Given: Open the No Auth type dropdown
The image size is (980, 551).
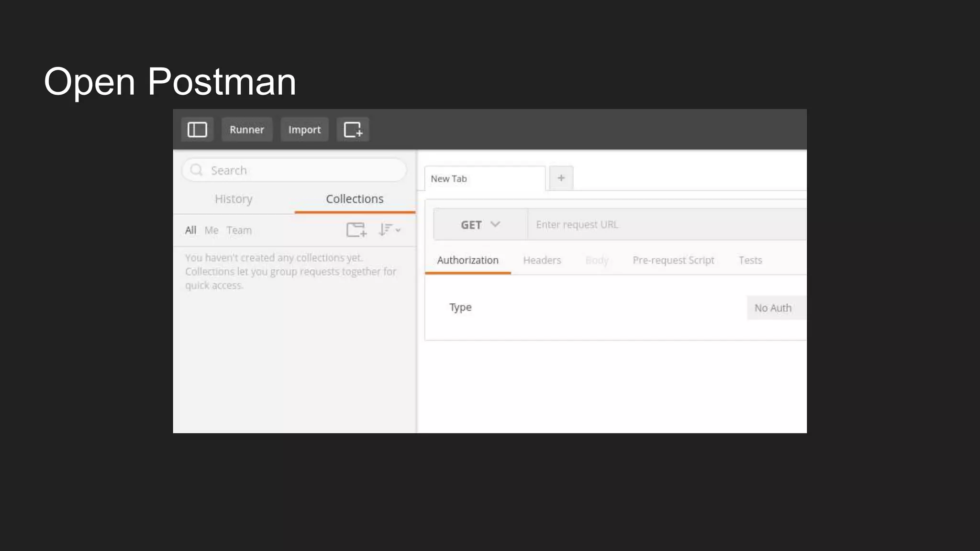Looking at the screenshot, I should pyautogui.click(x=777, y=308).
